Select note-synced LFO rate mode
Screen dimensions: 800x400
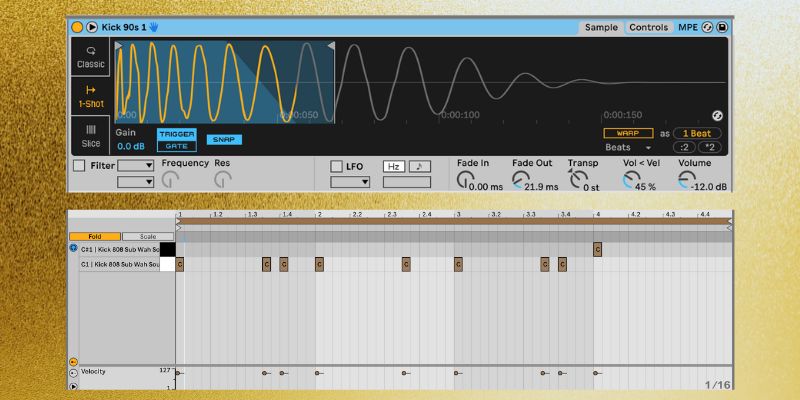419,166
